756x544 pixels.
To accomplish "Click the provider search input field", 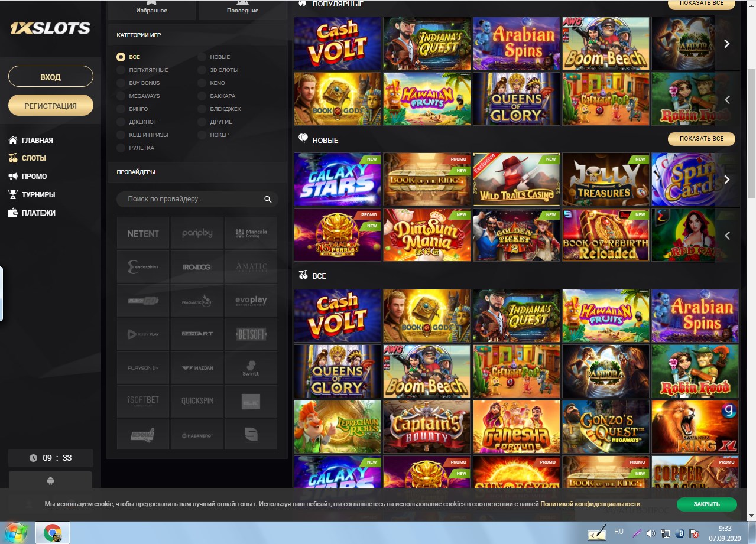I will click(x=197, y=199).
